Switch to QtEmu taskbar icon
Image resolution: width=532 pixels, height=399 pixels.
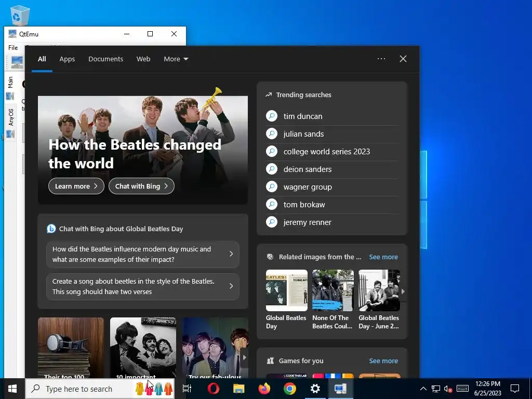point(341,389)
